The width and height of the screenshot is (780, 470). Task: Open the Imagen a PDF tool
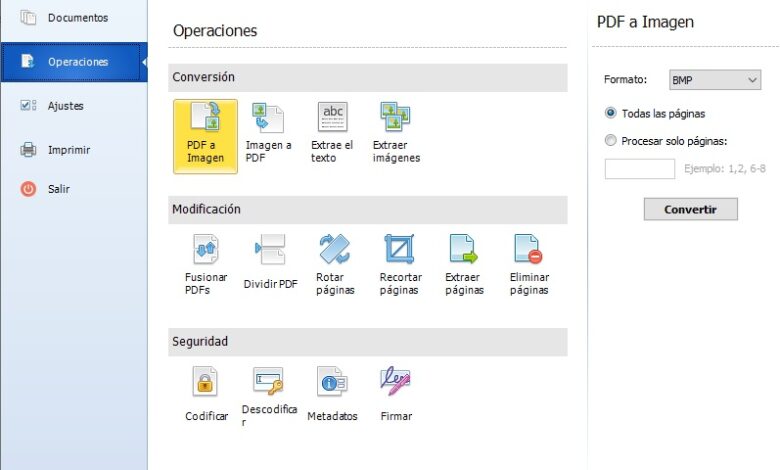coord(268,132)
